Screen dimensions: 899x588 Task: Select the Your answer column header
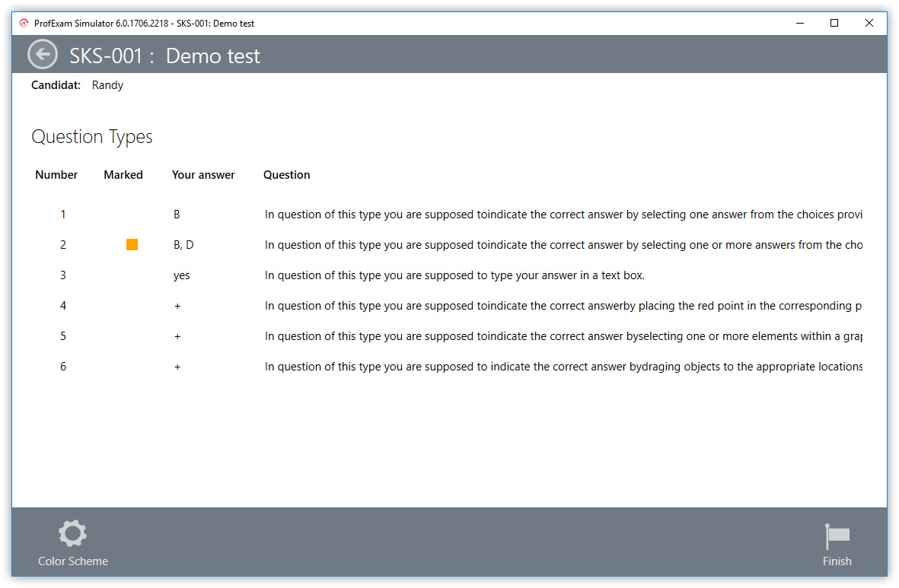pyautogui.click(x=203, y=175)
